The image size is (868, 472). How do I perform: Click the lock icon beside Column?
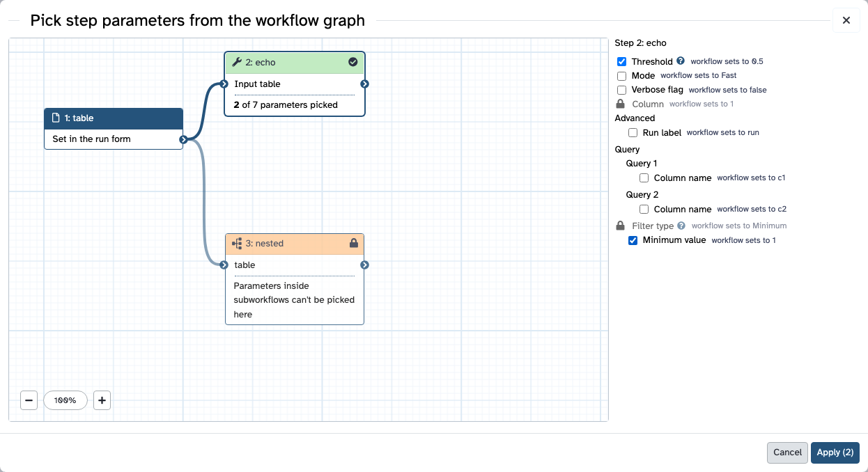click(x=621, y=104)
